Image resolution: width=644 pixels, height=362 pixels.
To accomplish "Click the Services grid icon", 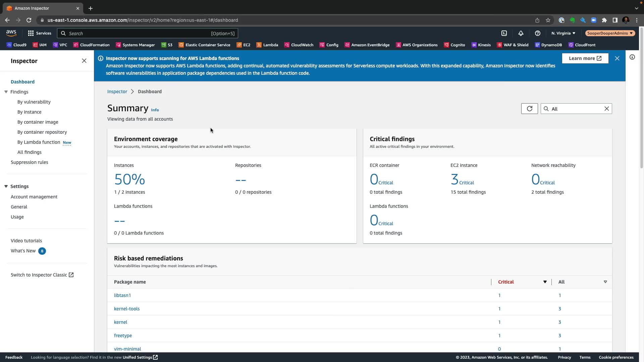I will (x=31, y=33).
